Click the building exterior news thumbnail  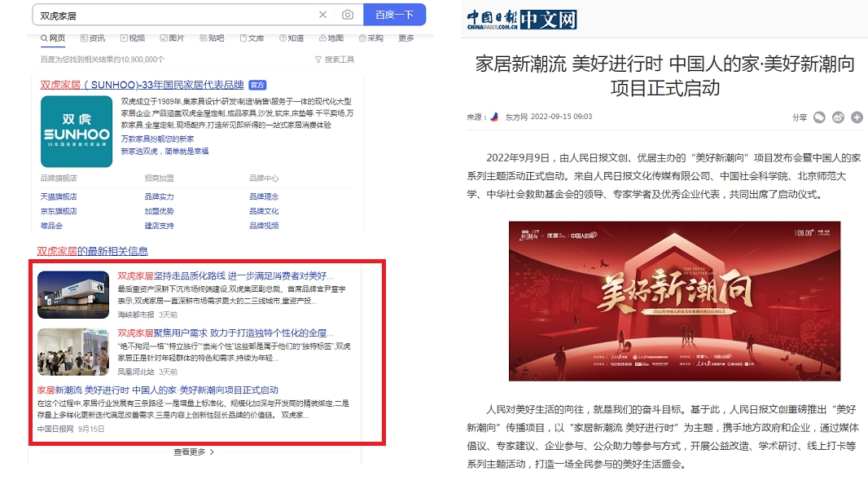click(x=73, y=294)
